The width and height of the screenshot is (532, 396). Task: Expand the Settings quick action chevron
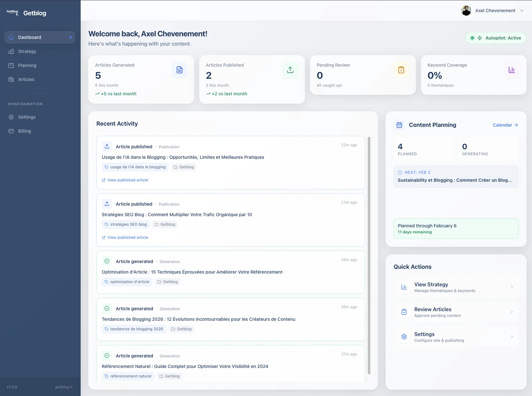[x=512, y=337]
